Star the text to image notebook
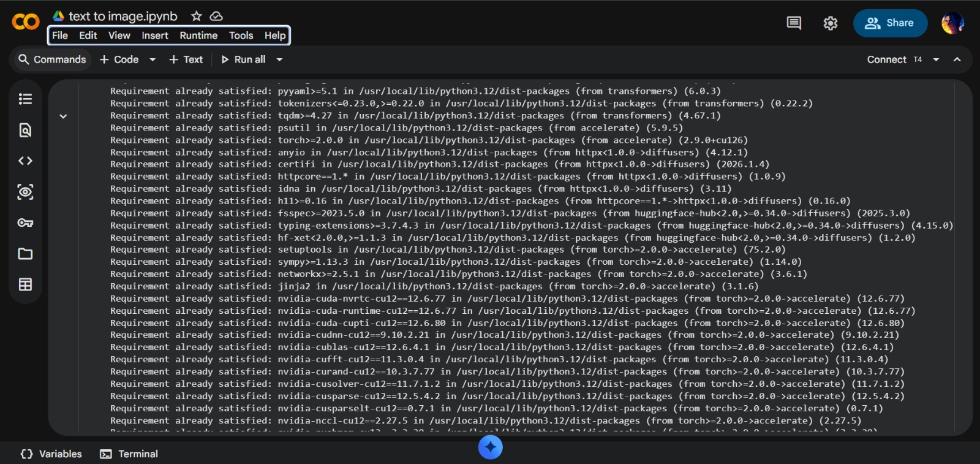 [x=196, y=17]
